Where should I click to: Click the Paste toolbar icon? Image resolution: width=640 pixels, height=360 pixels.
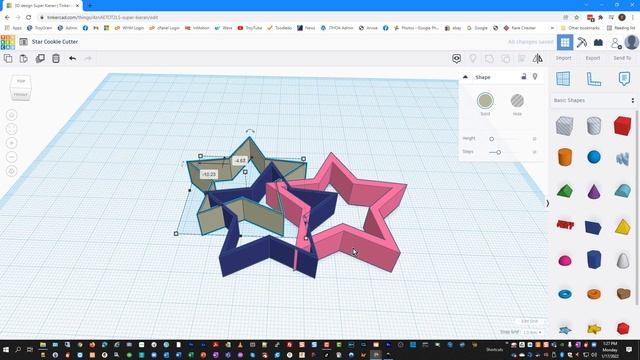(x=24, y=58)
